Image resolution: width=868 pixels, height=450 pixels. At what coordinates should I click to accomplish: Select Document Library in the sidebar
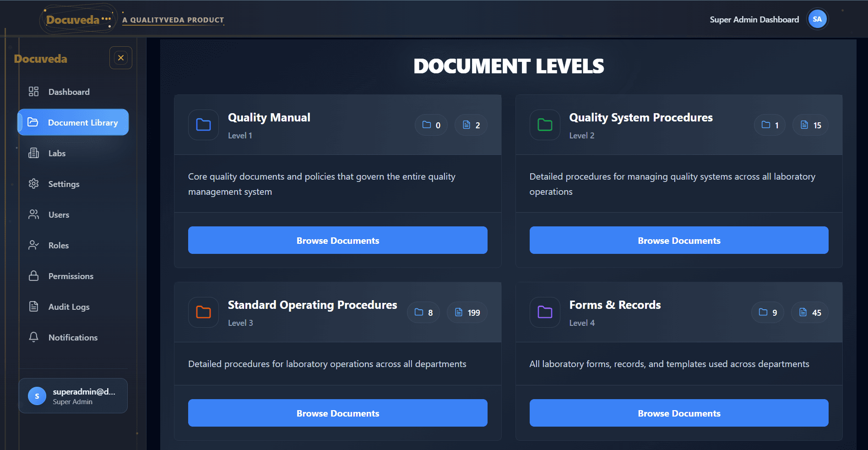point(73,122)
